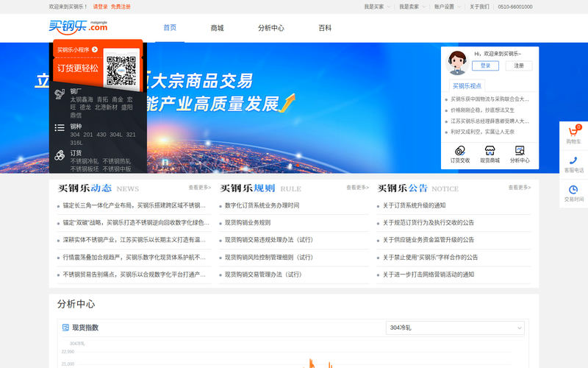
Task: Open the 304冷轧 product dropdown
Action: pos(455,328)
